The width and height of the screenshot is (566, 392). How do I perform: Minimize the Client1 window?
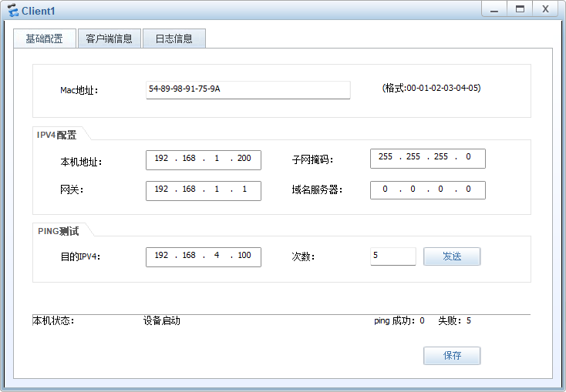click(x=494, y=9)
